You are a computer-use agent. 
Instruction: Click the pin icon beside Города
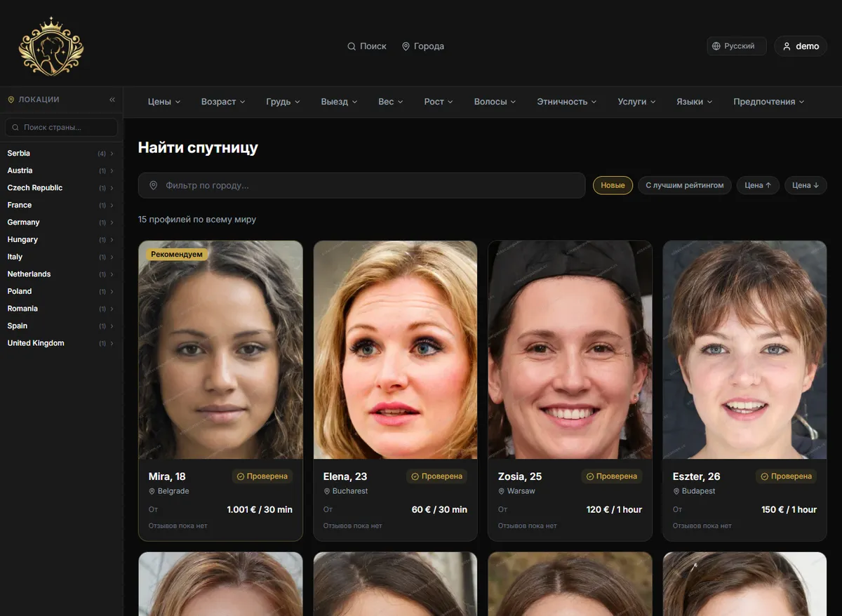(x=406, y=46)
